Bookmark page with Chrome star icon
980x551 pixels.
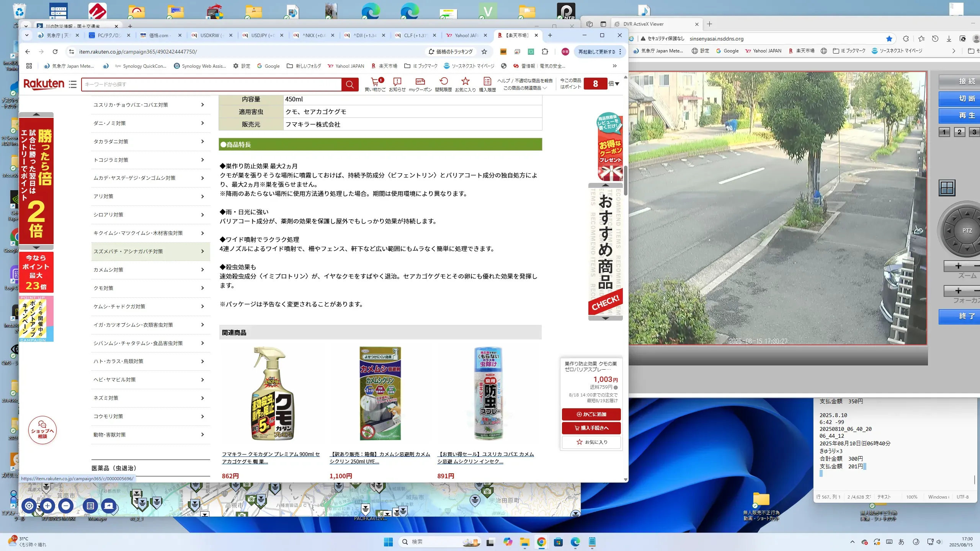484,52
